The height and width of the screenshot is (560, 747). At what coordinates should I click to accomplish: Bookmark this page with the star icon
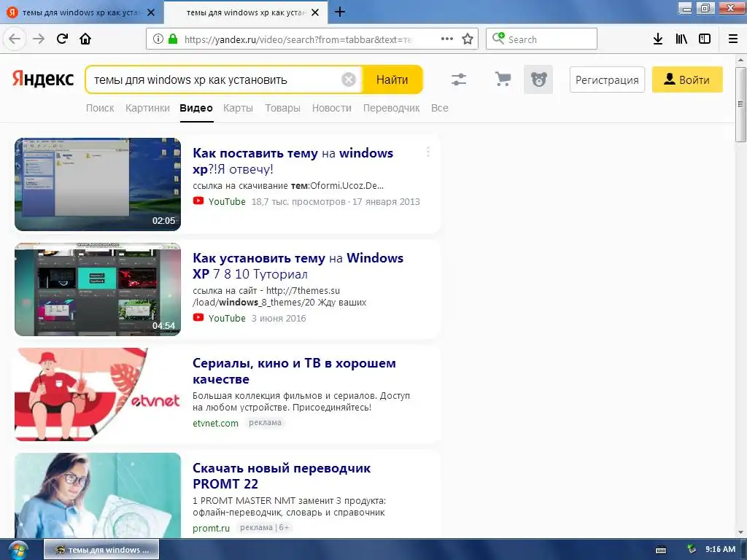point(468,39)
